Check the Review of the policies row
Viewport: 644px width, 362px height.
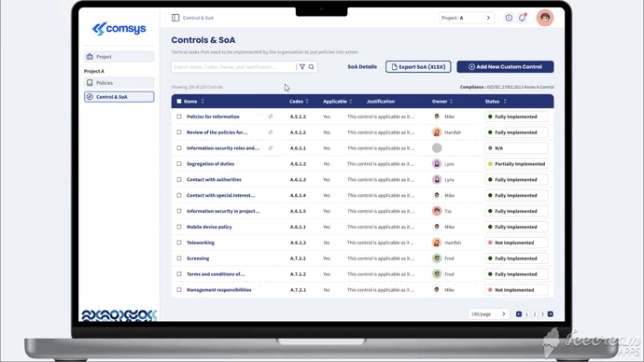(179, 132)
